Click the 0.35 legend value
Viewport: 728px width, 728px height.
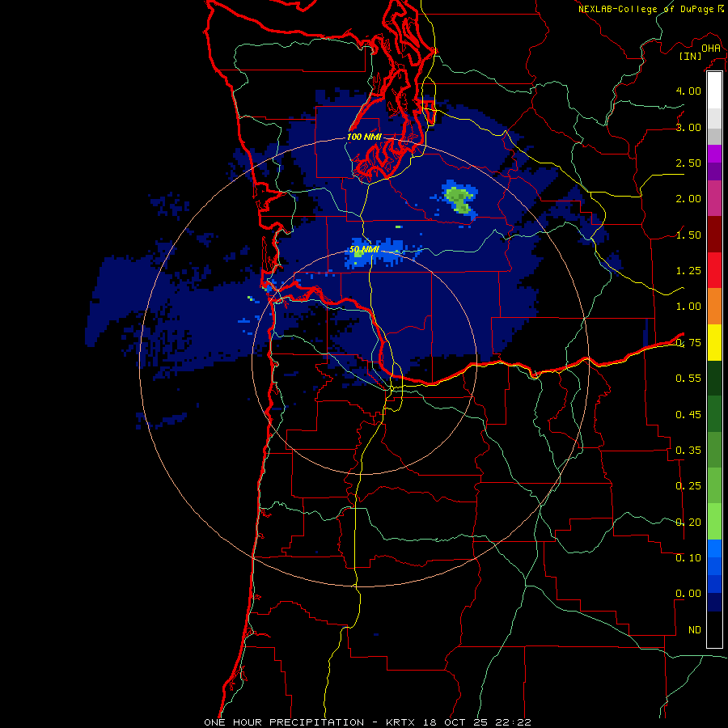[688, 451]
